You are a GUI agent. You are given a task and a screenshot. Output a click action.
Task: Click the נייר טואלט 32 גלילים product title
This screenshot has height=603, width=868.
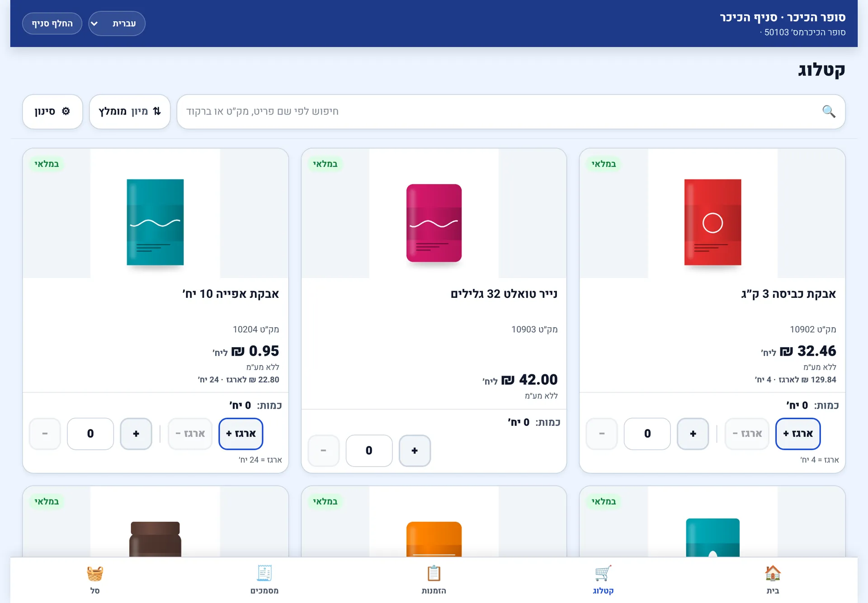tap(504, 294)
